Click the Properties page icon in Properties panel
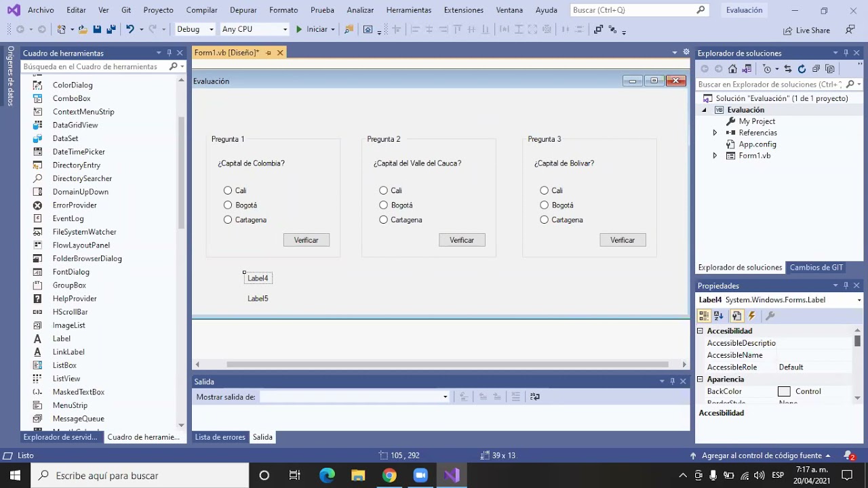The width and height of the screenshot is (868, 488). 736,316
